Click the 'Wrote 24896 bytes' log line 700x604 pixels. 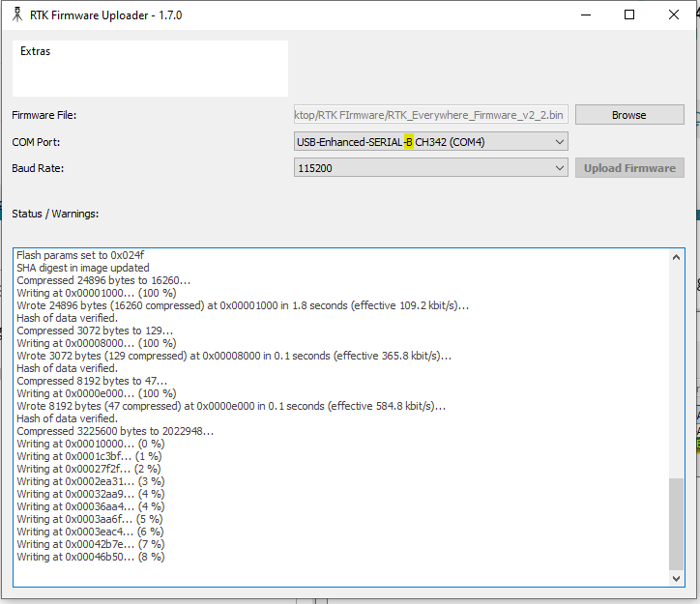pos(243,305)
